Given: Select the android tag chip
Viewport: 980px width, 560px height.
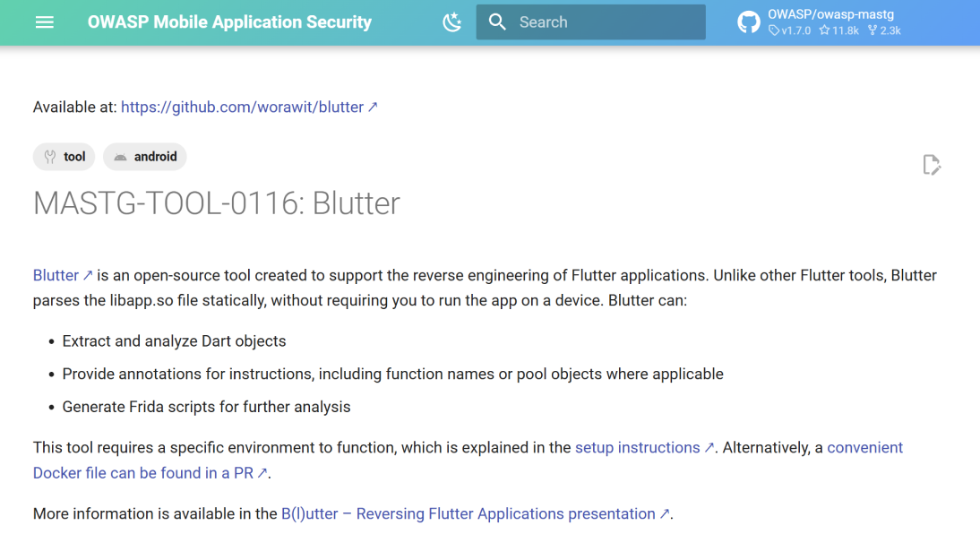Looking at the screenshot, I should pos(145,157).
